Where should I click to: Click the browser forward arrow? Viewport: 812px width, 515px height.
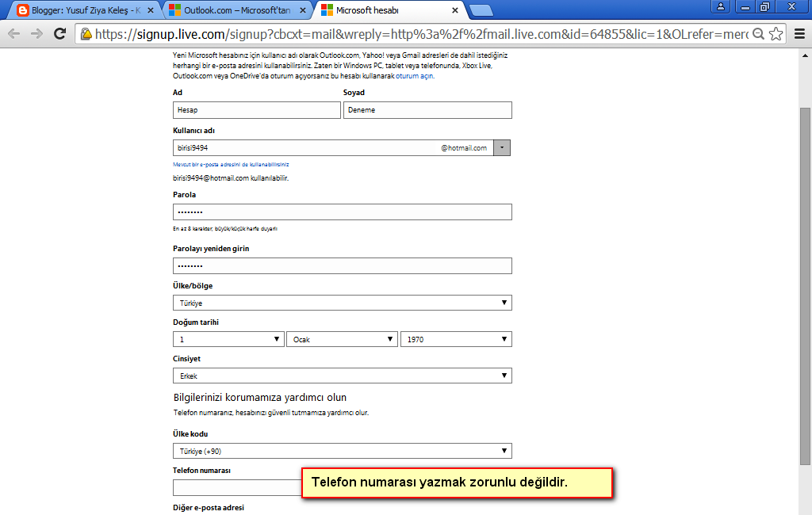36,34
